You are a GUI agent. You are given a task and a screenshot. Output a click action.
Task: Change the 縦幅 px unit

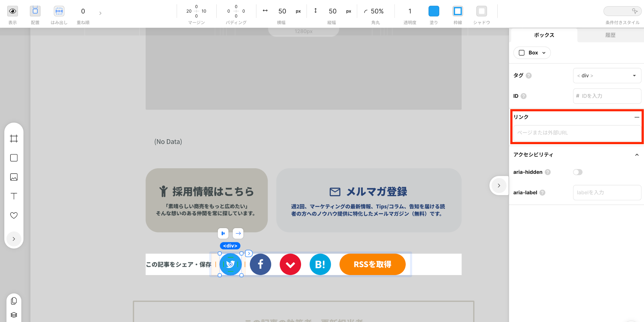coord(349,11)
